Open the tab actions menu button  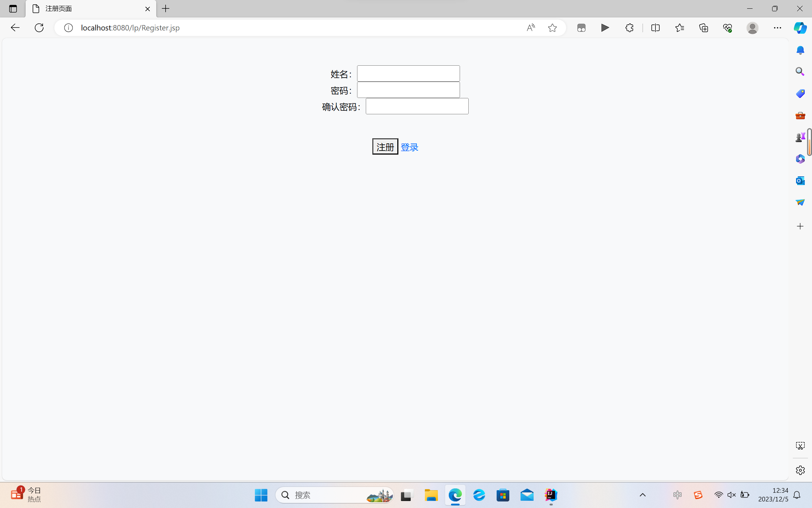(x=13, y=9)
